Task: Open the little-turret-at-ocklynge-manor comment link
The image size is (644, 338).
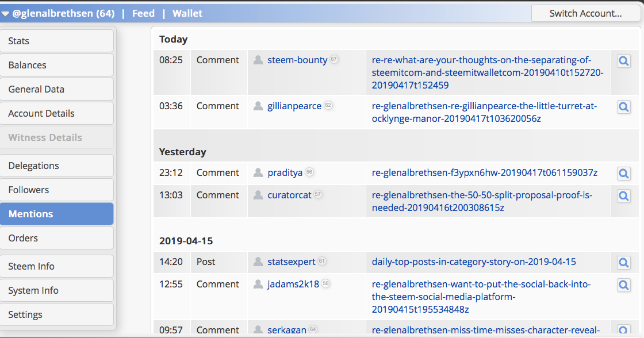Action: [x=484, y=112]
